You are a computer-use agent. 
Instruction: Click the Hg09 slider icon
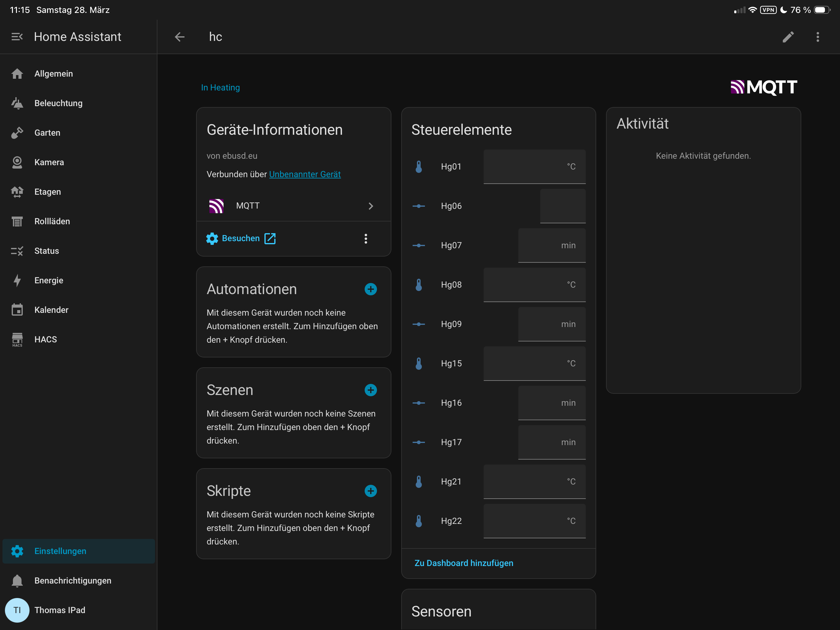(x=418, y=324)
